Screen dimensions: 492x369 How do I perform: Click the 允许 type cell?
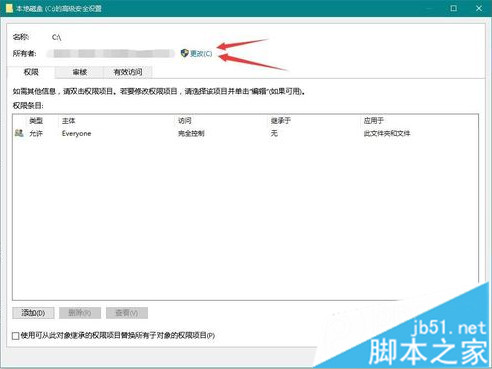click(36, 133)
